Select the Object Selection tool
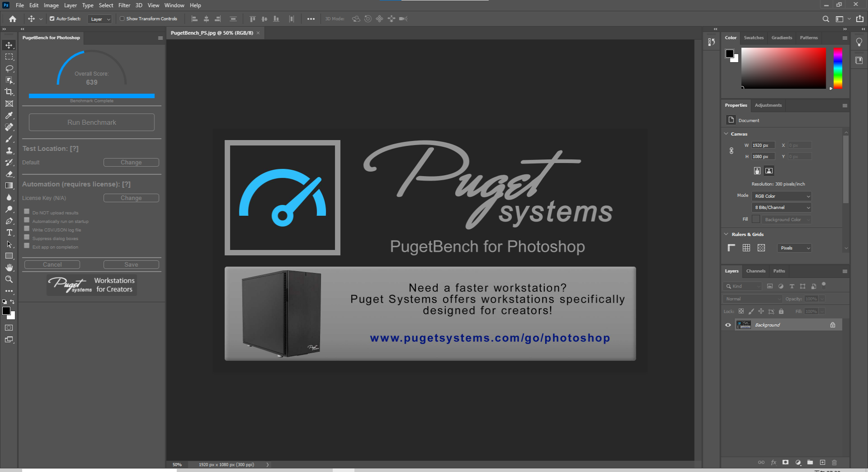Image resolution: width=868 pixels, height=472 pixels. 9,80
